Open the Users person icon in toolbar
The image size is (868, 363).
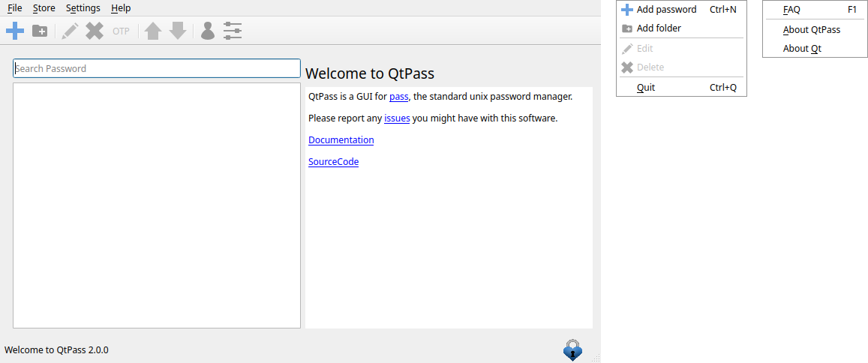click(208, 31)
